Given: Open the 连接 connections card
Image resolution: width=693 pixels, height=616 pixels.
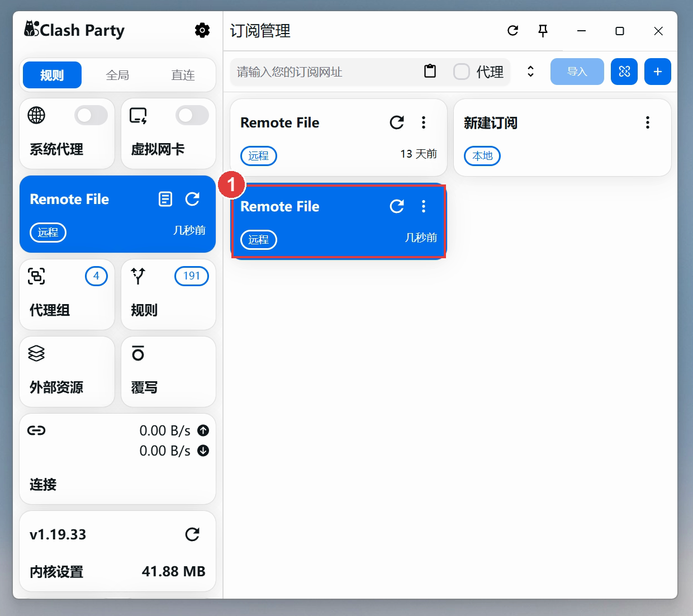Looking at the screenshot, I should click(117, 459).
